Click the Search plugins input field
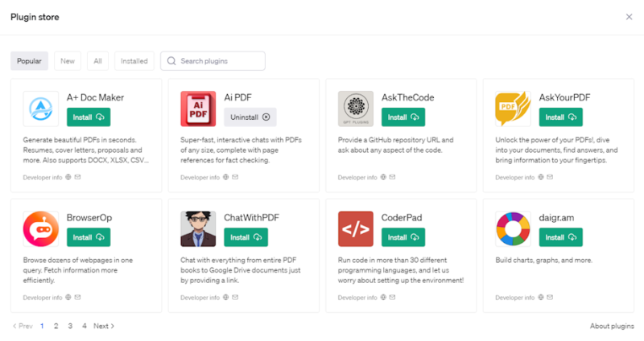Viewport: 644px width, 341px height. pos(219,61)
